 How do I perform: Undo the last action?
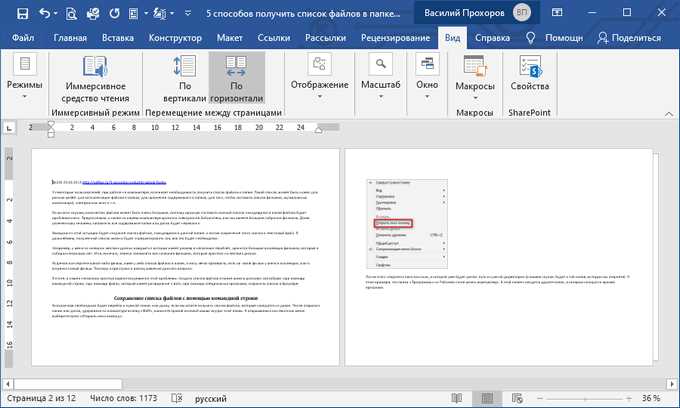(45, 13)
